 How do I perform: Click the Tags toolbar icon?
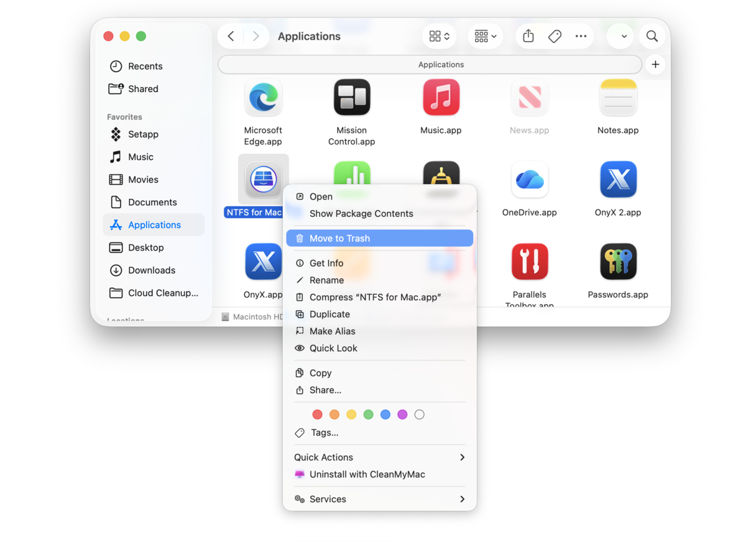[x=555, y=36]
